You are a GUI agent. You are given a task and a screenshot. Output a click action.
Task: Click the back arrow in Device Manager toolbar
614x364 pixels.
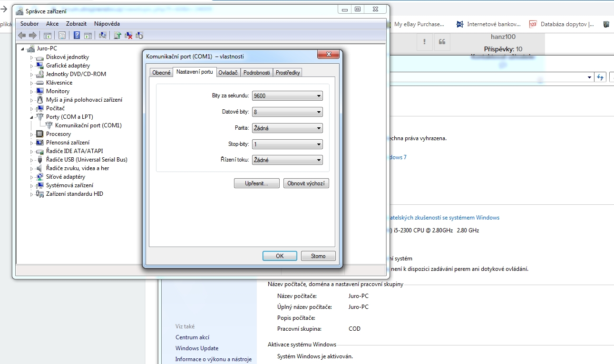[x=22, y=35]
